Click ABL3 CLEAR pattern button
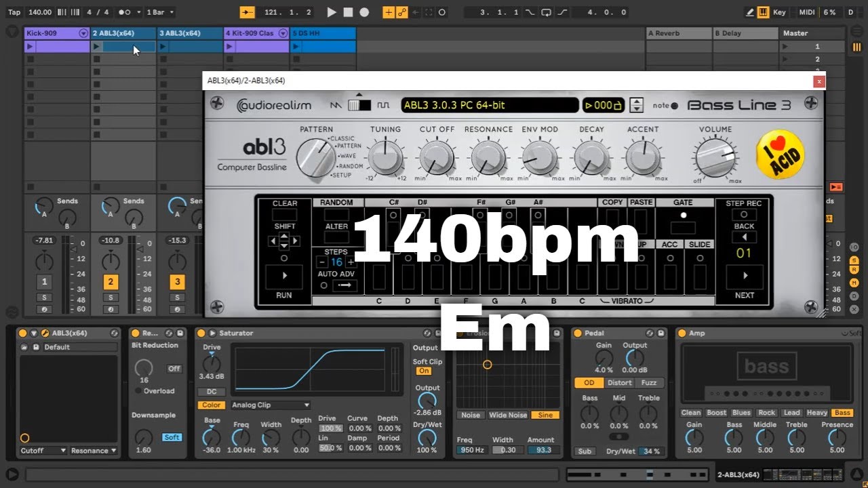Image resolution: width=868 pixels, height=488 pixels. (284, 215)
